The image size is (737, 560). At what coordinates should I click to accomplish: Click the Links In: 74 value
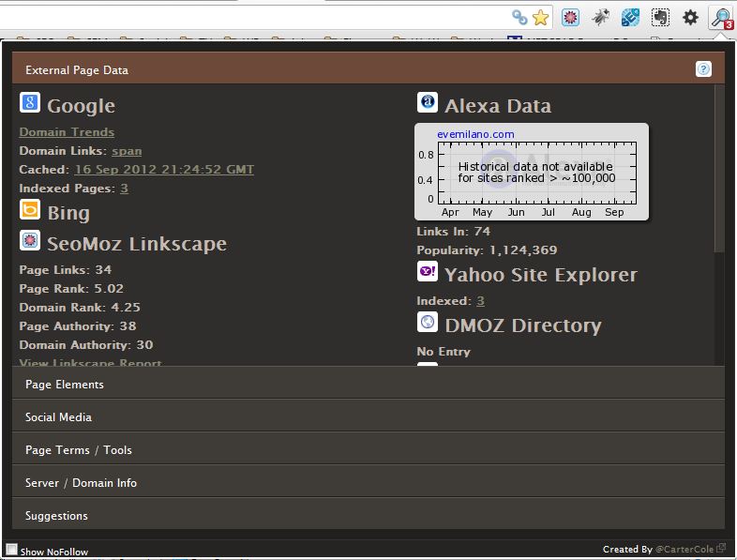(454, 232)
